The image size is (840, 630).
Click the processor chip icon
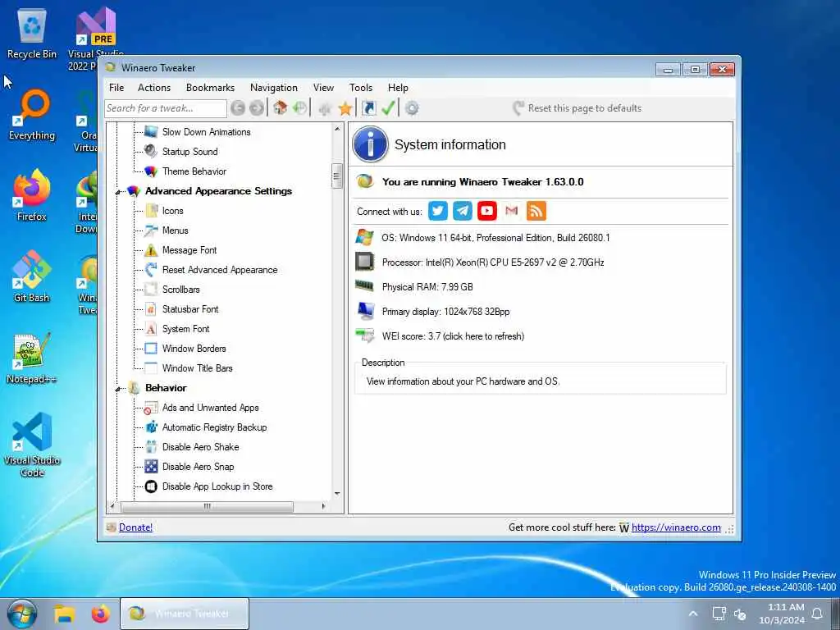365,262
